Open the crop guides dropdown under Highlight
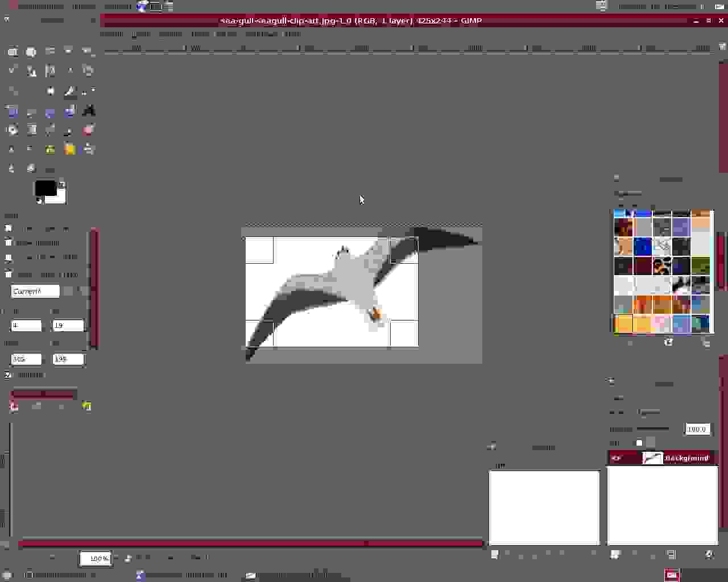Image resolution: width=728 pixels, height=582 pixels. pyautogui.click(x=44, y=393)
